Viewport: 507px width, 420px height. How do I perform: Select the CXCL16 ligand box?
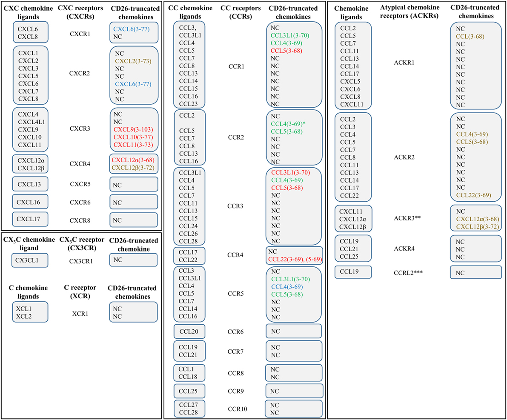point(30,202)
